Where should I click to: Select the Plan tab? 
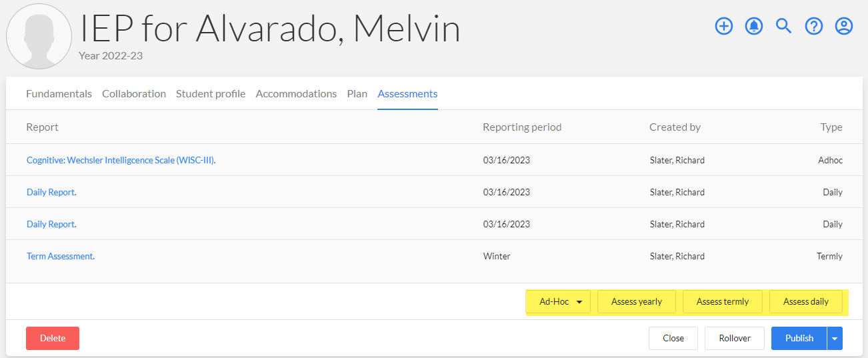(x=357, y=94)
